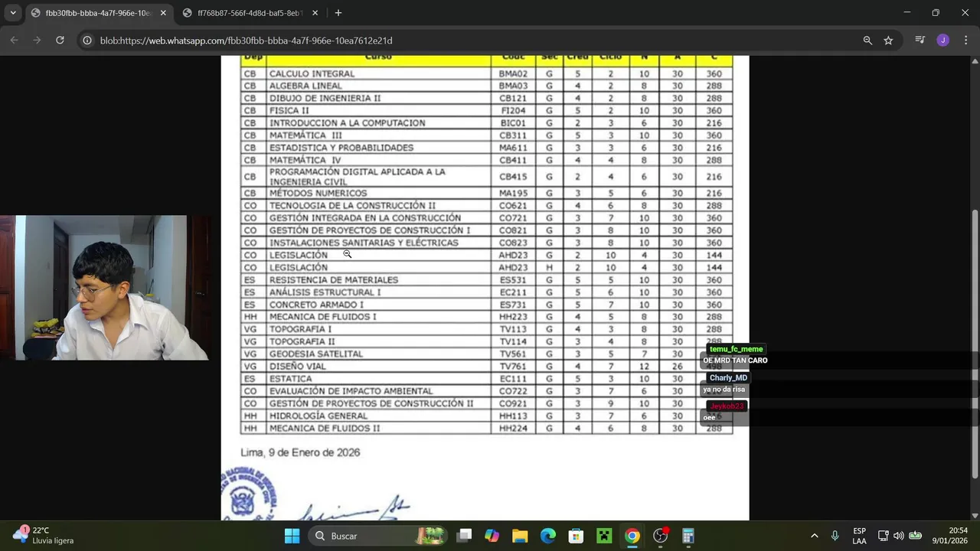Viewport: 980px width, 551px height.
Task: Switch to the ff768b87-566f tab
Action: (x=251, y=13)
